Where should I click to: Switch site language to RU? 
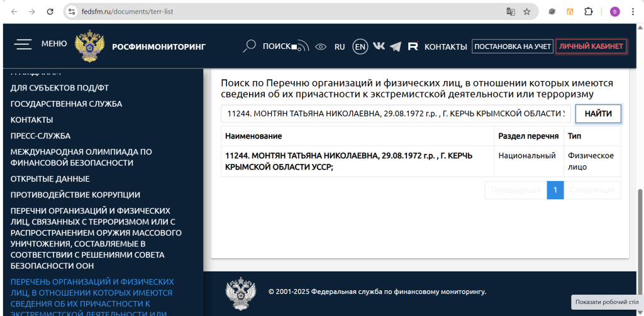click(340, 46)
